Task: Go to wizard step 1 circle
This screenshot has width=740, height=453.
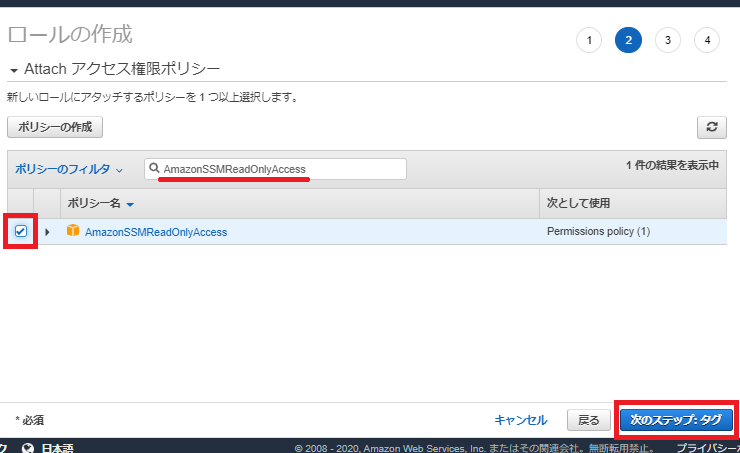Action: pyautogui.click(x=589, y=40)
